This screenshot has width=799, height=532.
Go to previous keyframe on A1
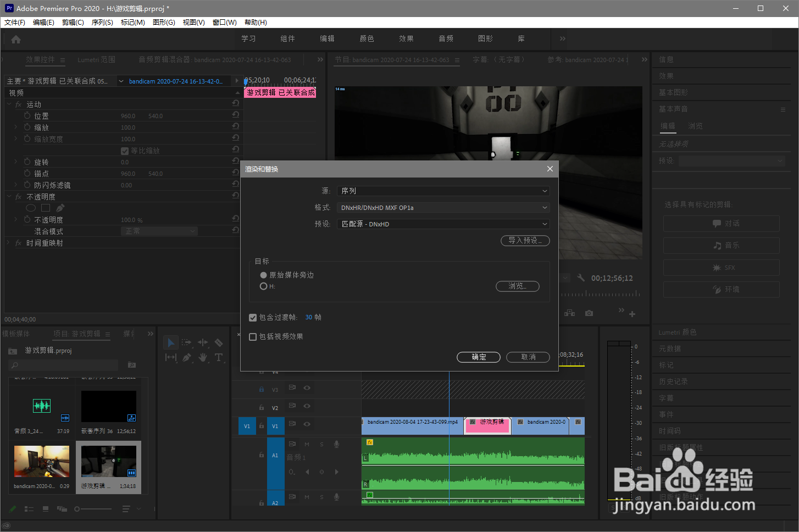[307, 472]
